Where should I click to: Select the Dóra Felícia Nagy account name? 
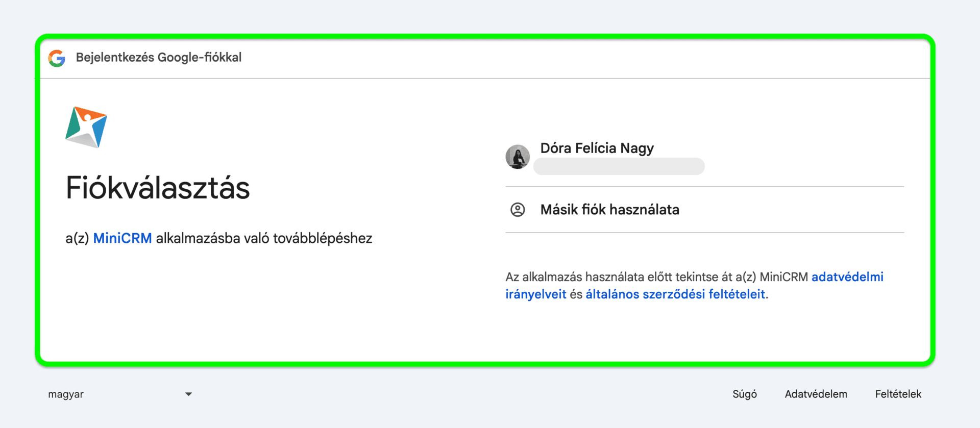596,148
